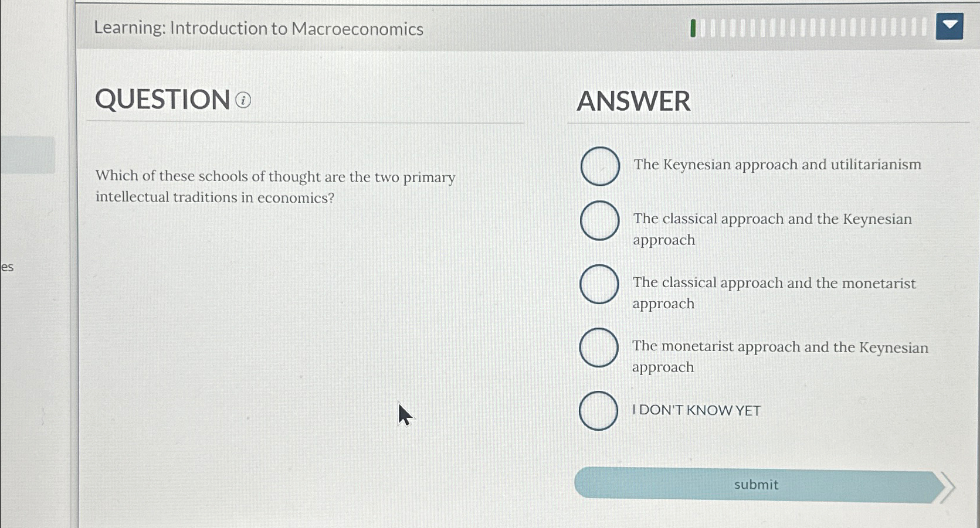Image resolution: width=980 pixels, height=528 pixels.
Task: Choose the 'I DON'T KNOW YET' option
Action: click(x=598, y=411)
